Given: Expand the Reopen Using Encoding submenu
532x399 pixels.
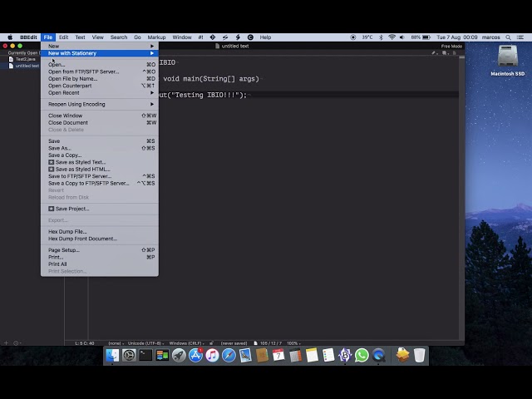Looking at the screenshot, I should (100, 104).
